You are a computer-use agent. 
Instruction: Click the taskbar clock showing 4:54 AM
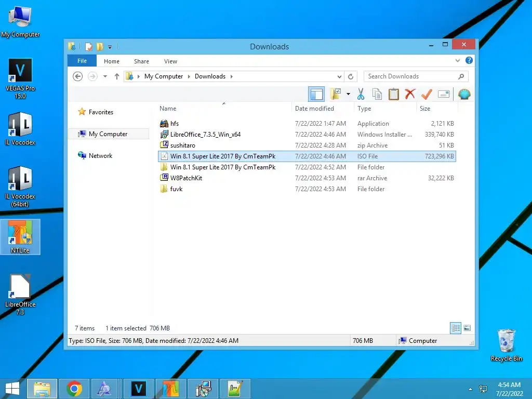click(509, 389)
